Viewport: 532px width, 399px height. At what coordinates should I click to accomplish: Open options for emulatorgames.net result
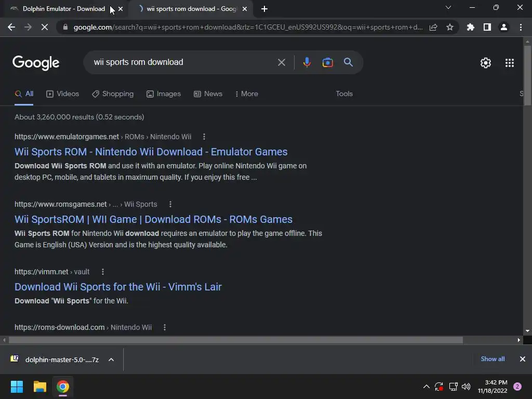pyautogui.click(x=204, y=137)
